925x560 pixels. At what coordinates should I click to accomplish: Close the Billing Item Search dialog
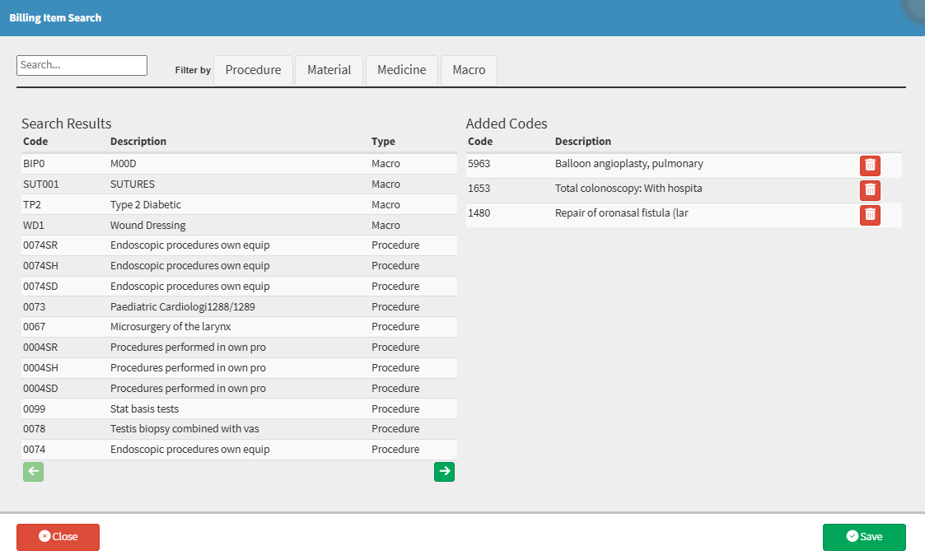pyautogui.click(x=58, y=537)
